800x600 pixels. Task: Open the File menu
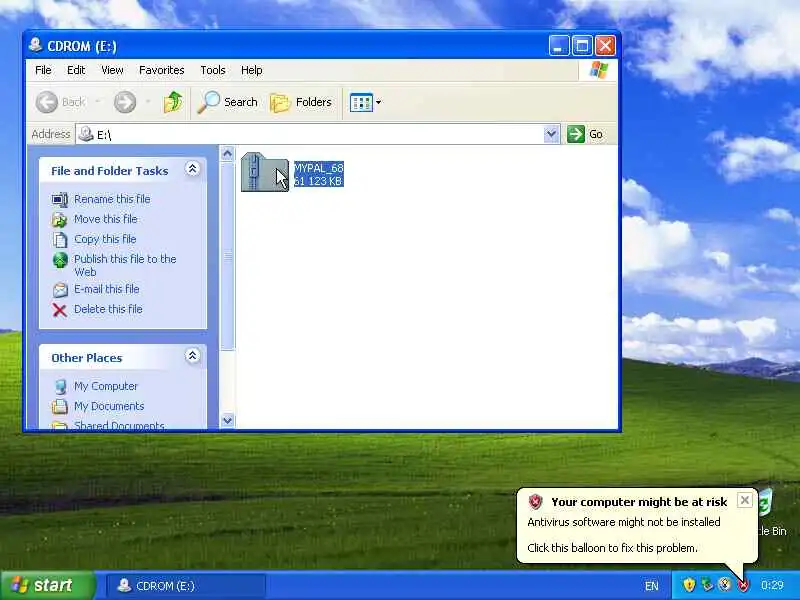pyautogui.click(x=43, y=70)
